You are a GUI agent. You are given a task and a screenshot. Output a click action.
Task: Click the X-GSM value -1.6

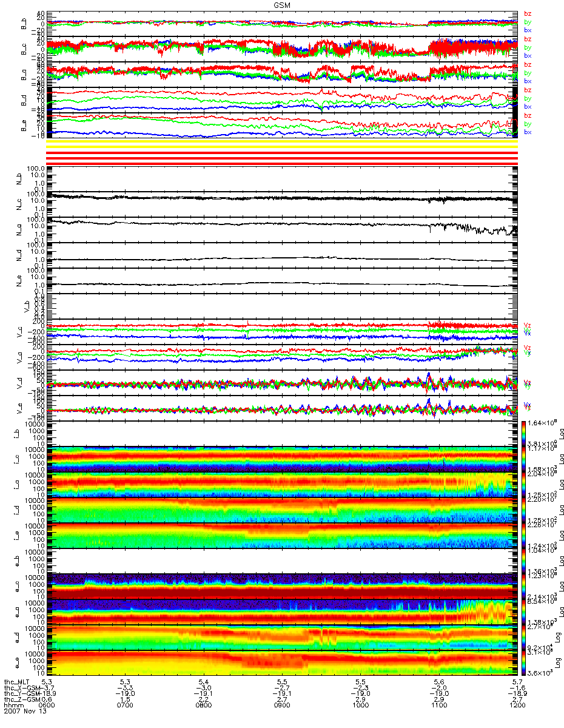point(517,689)
